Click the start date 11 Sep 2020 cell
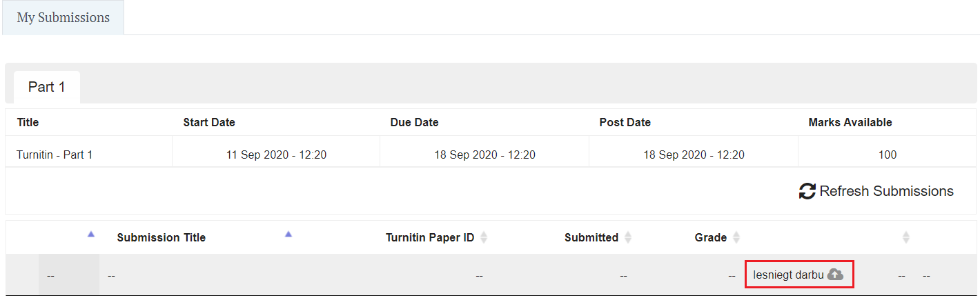 pos(276,155)
